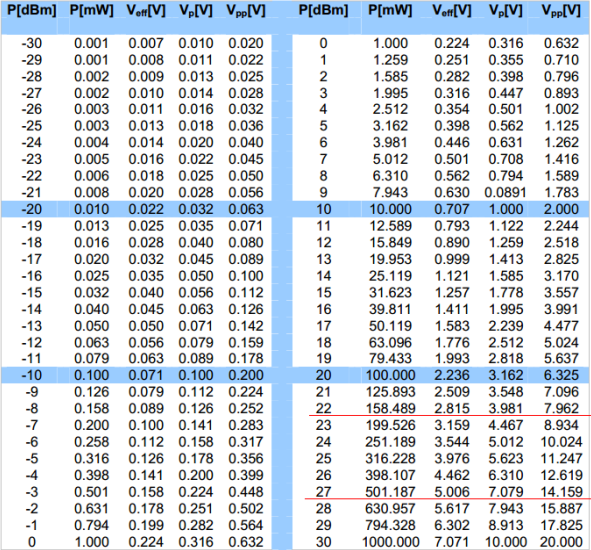The height and width of the screenshot is (550, 591).
Task: Click the 14.159 Vpp value
Action: [x=562, y=492]
